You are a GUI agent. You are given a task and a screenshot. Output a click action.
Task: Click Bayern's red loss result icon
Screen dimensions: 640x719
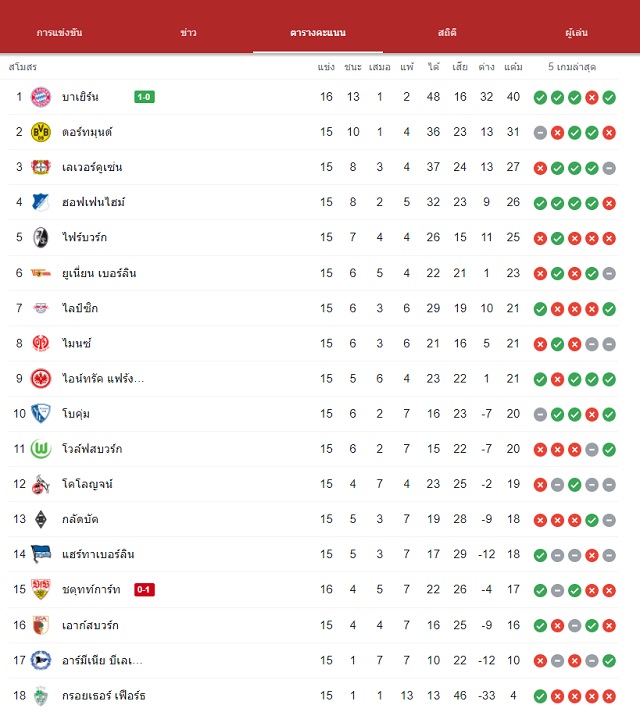592,98
